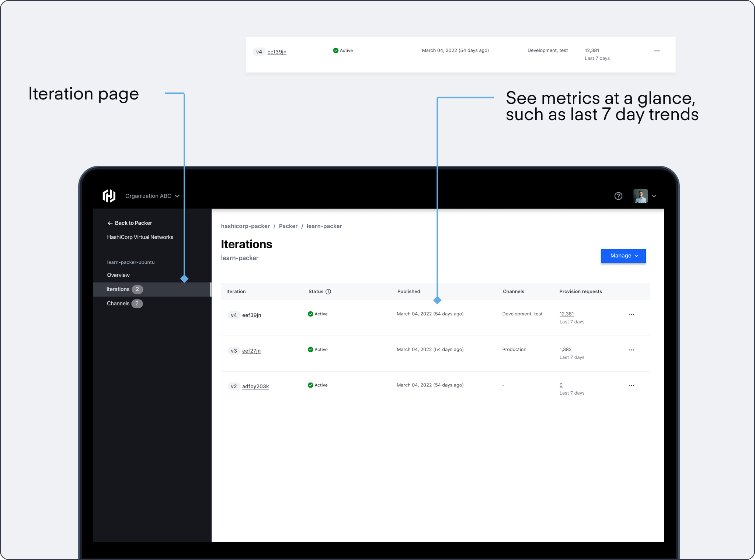
Task: Select Overview in the sidebar
Action: (118, 275)
